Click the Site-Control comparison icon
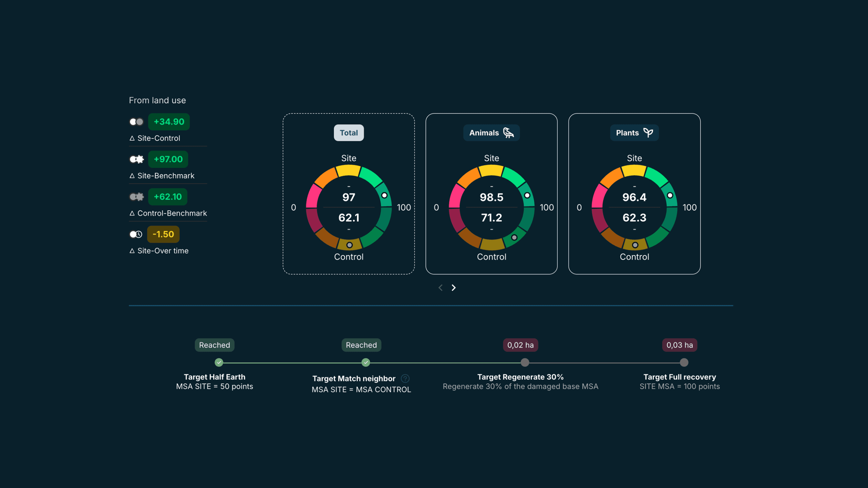 [x=137, y=122]
